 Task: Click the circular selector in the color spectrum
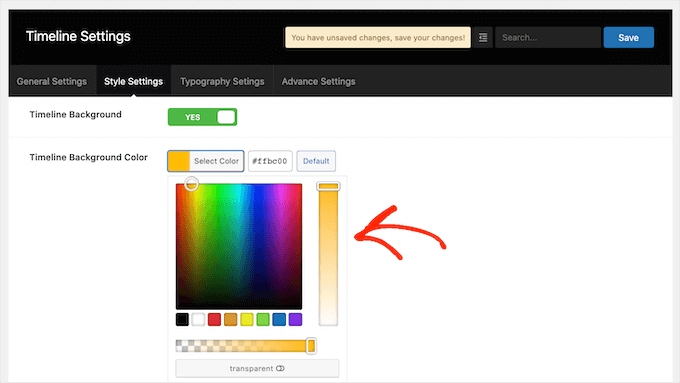[191, 184]
